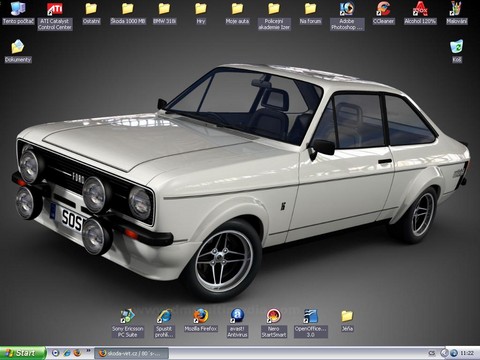The image size is (480, 360).
Task: Select the Ostatní folder
Action: (91, 13)
